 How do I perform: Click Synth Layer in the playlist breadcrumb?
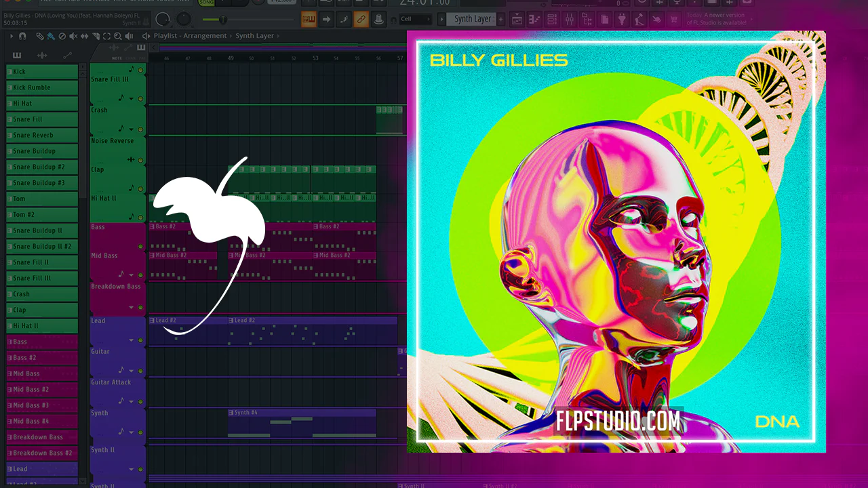click(x=255, y=36)
